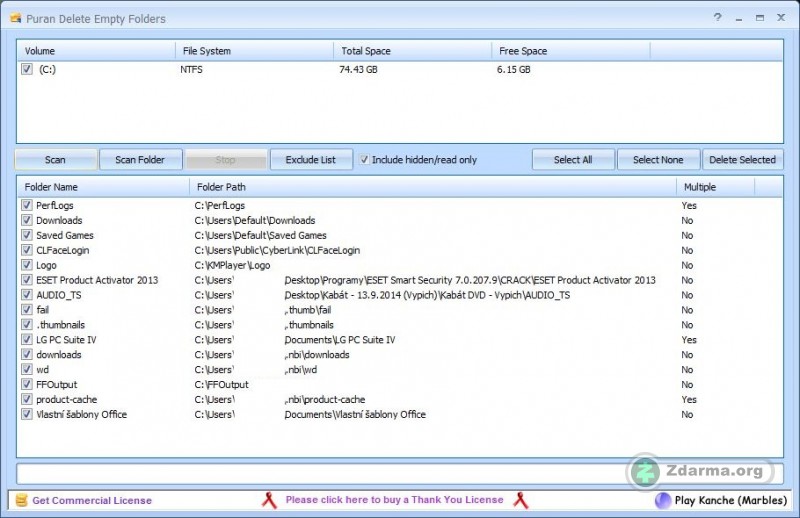Sort results by Folder Path header
Viewport: 800px width, 518px height.
[433, 187]
